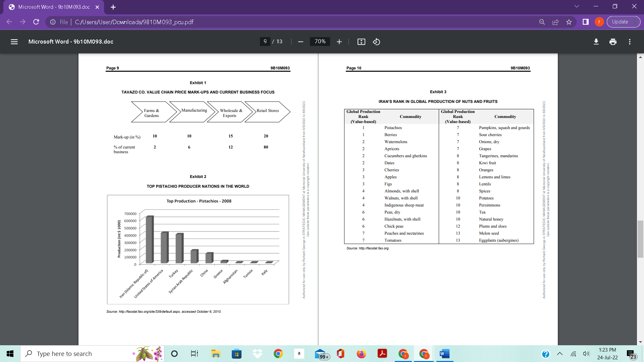The image size is (644, 362).
Task: Click the zoom in plus button
Action: pyautogui.click(x=339, y=42)
